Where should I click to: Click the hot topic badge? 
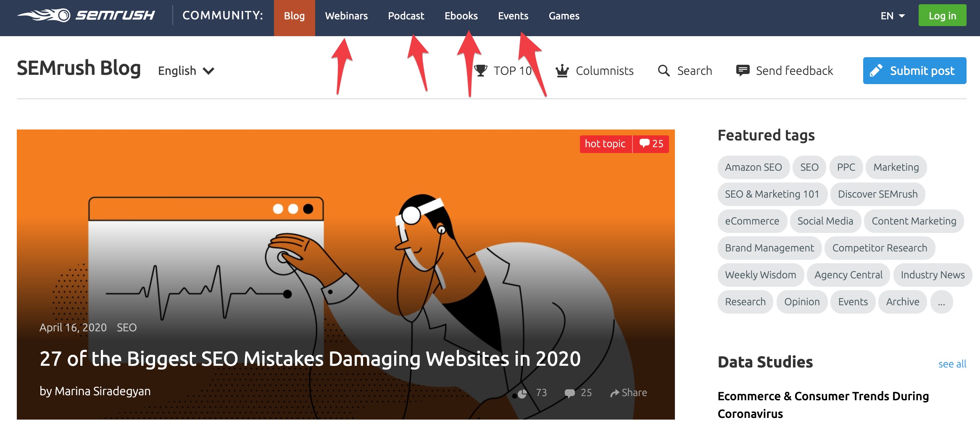605,144
